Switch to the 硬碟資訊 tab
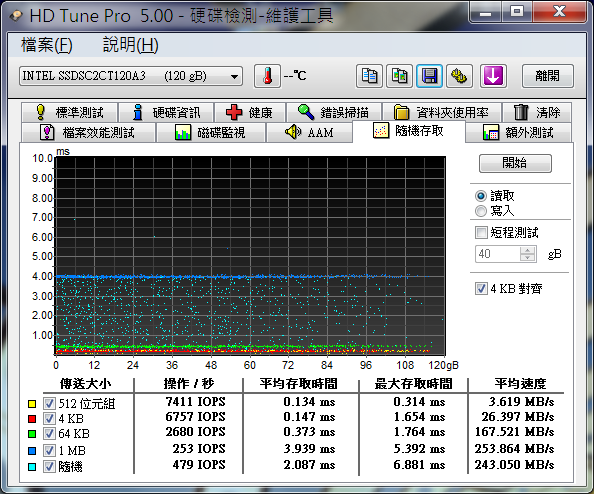 (x=166, y=112)
